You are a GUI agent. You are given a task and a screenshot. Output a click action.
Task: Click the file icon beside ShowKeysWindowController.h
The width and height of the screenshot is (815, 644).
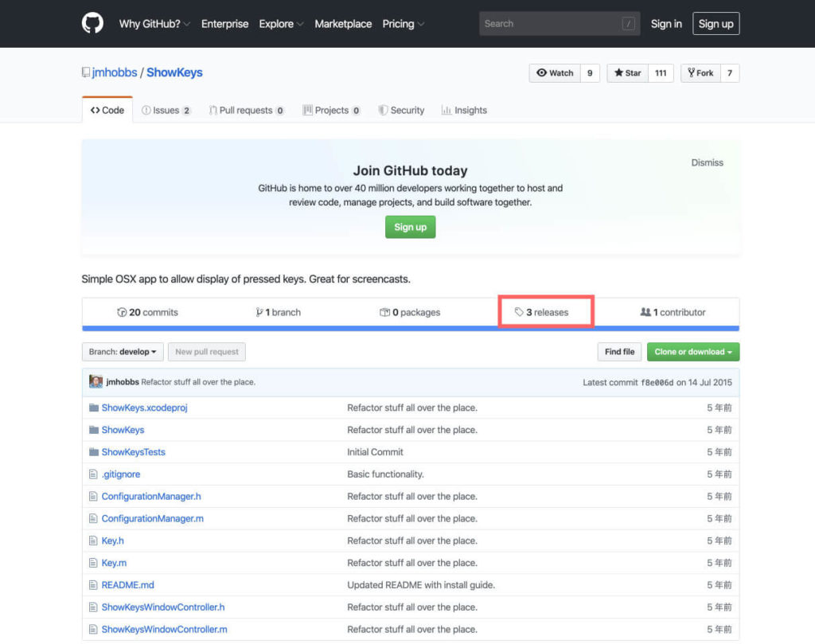point(93,607)
